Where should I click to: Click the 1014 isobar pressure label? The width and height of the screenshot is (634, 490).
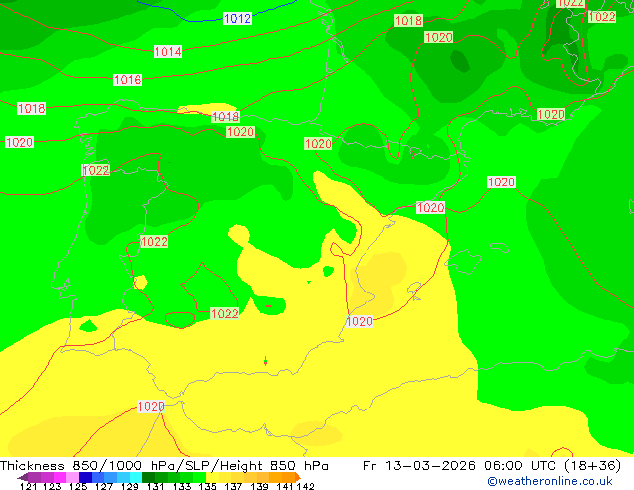(x=168, y=52)
